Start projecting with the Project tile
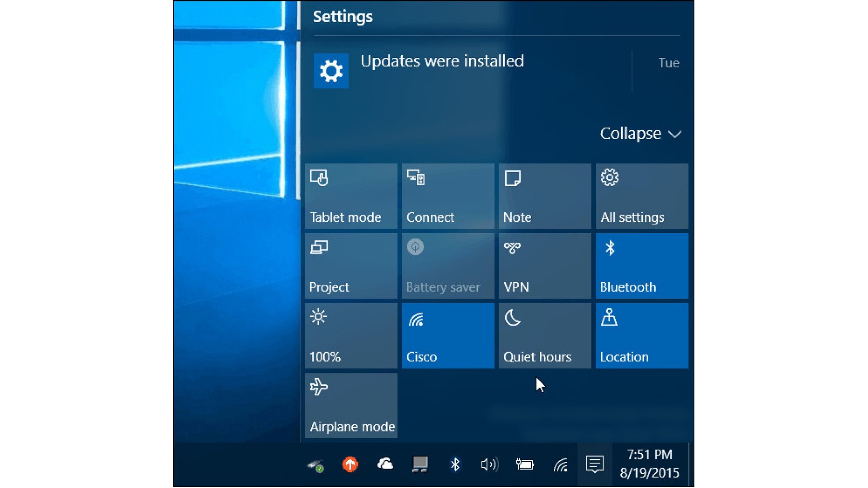 (351, 266)
